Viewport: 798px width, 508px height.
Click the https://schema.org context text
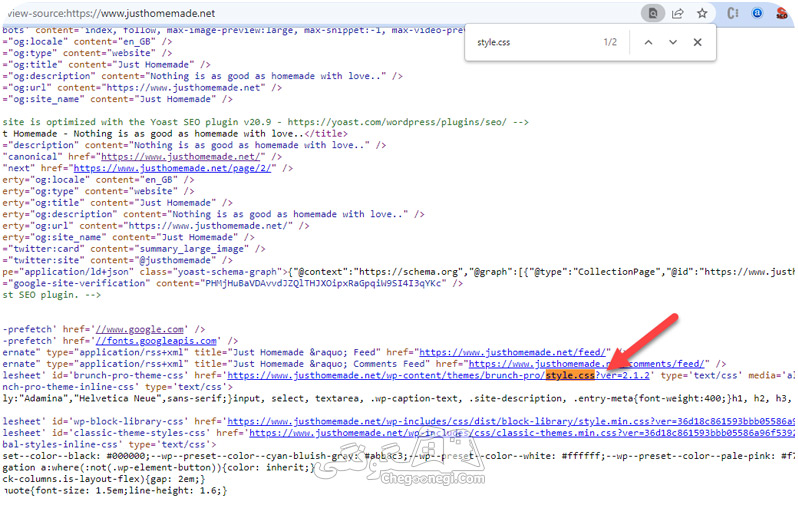411,272
